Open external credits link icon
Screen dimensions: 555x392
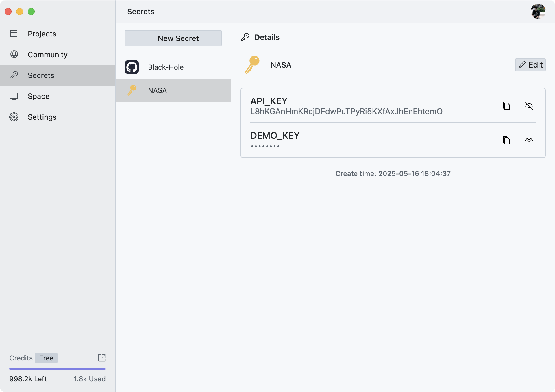102,358
